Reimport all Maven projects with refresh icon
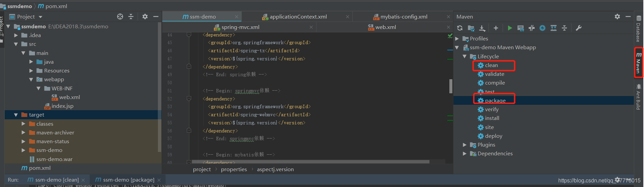This screenshot has width=644, height=187. pyautogui.click(x=460, y=28)
